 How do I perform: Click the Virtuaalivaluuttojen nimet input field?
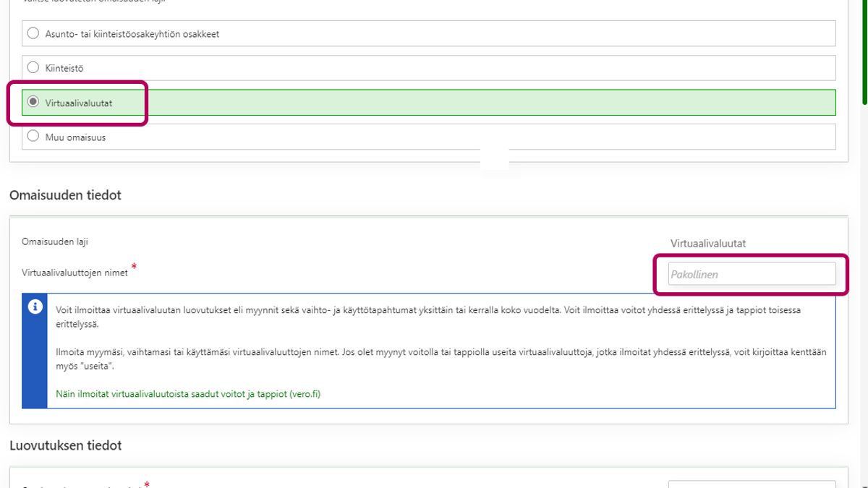[751, 274]
